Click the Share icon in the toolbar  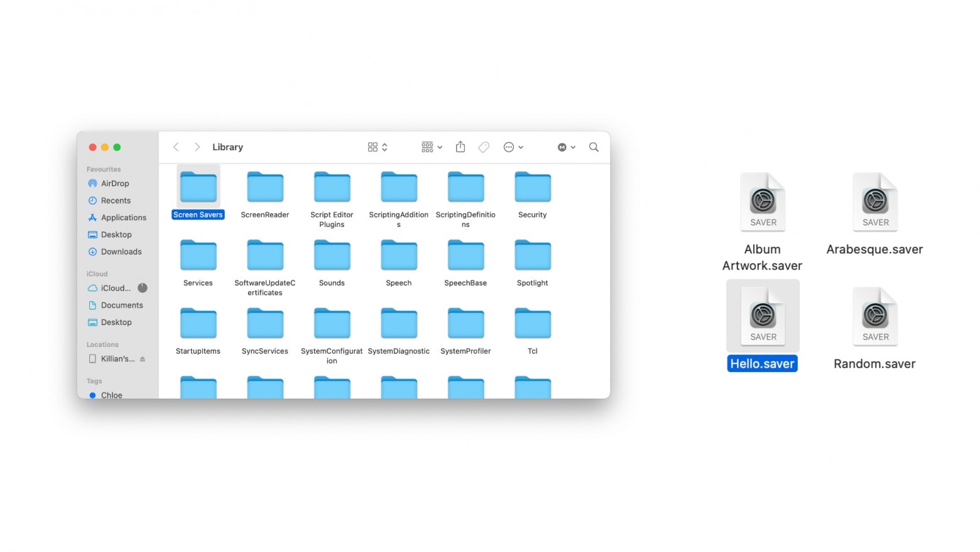point(460,146)
